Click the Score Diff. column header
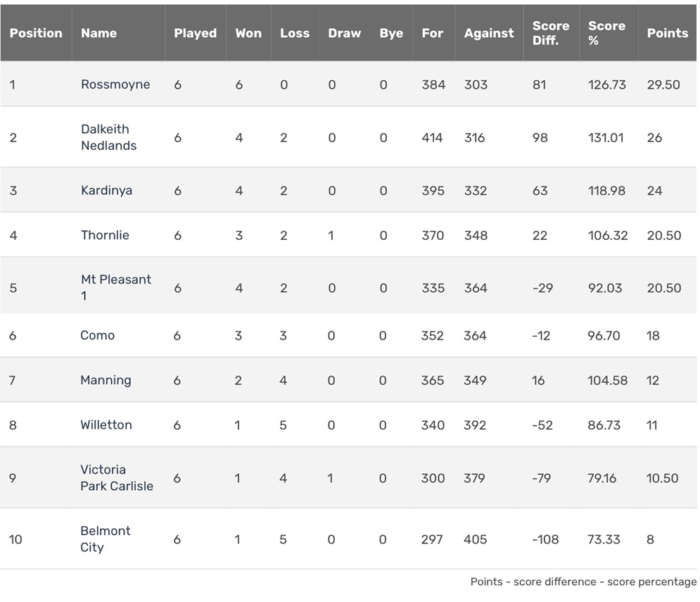 pyautogui.click(x=551, y=33)
